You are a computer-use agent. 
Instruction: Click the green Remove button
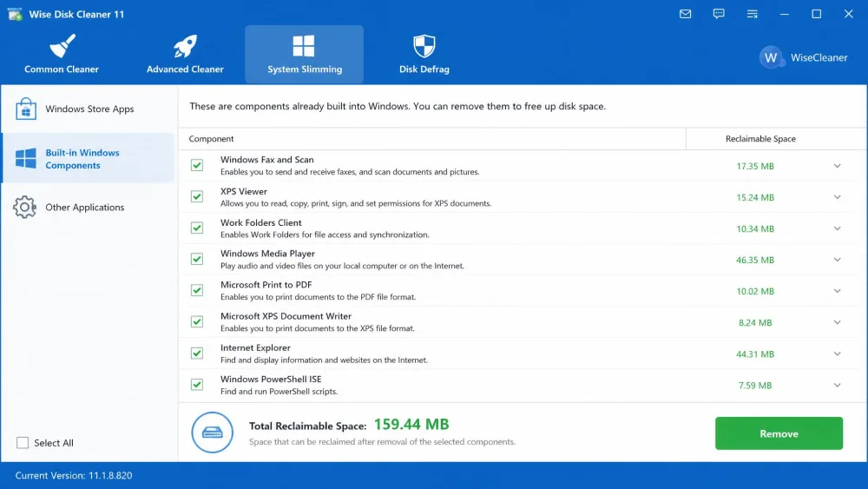click(779, 433)
